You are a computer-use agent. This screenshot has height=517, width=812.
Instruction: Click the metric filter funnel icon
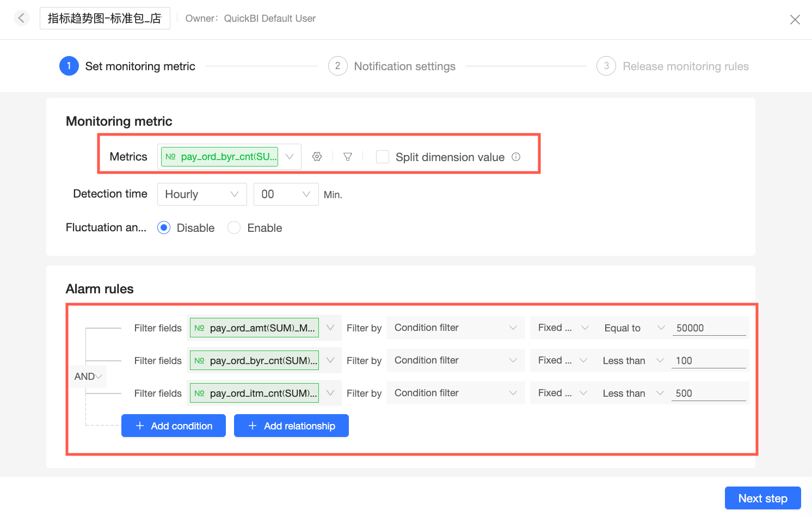tap(348, 157)
